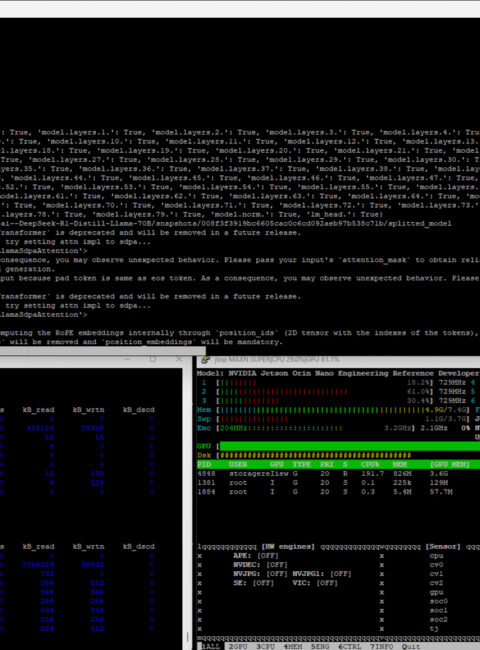Click the 1.1G/3.7G swap reading

click(x=445, y=419)
